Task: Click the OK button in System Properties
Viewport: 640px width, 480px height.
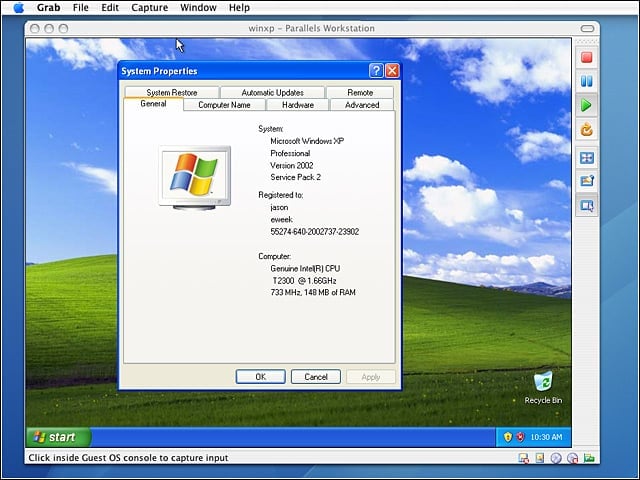Action: click(x=260, y=377)
